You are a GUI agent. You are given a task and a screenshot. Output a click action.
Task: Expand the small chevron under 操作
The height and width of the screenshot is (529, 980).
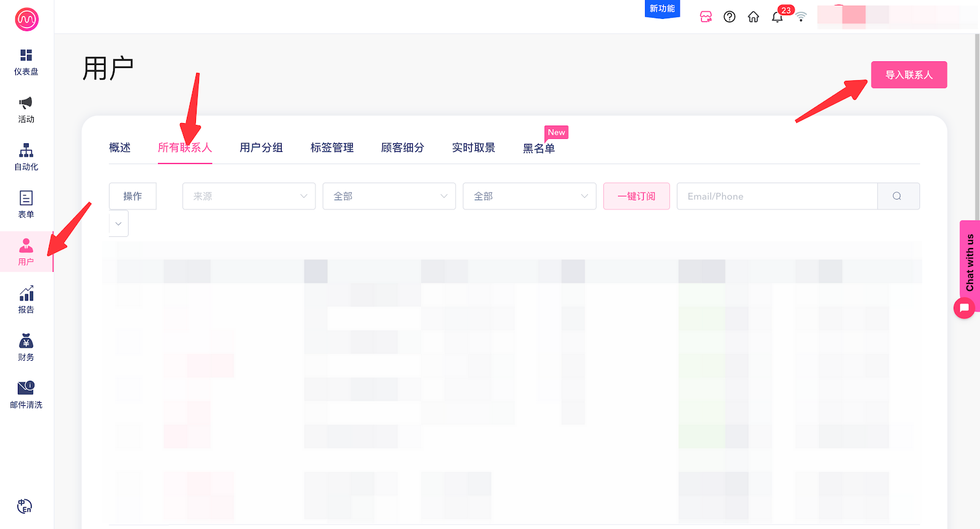pos(118,223)
